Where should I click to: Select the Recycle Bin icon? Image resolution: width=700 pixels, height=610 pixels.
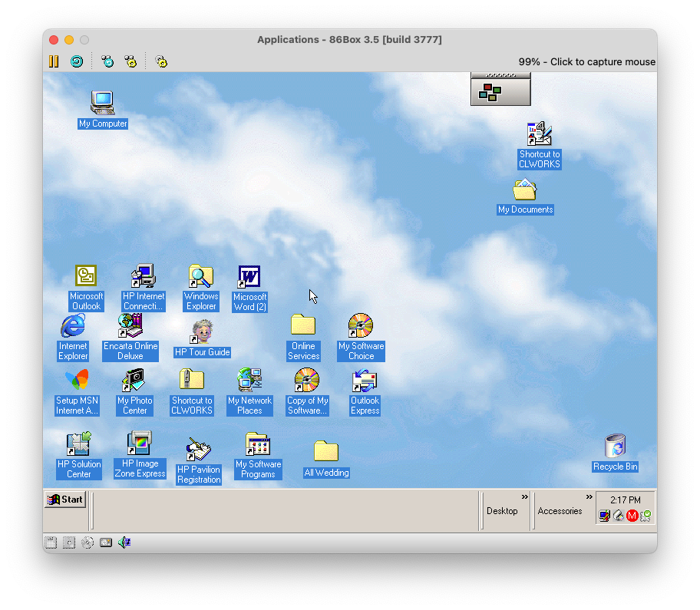click(615, 453)
